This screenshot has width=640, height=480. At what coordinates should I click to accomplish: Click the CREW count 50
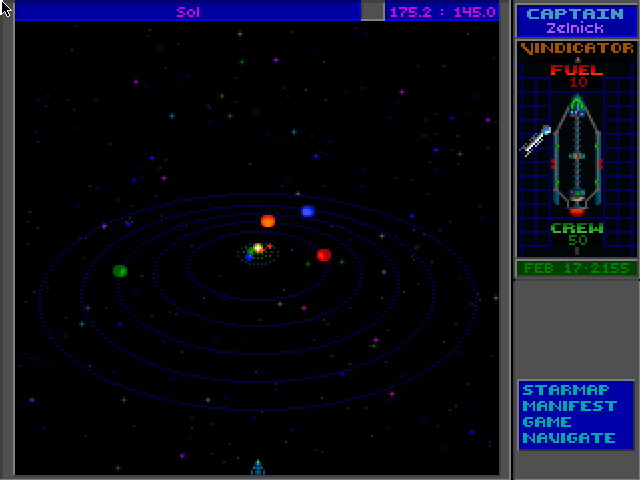click(x=578, y=240)
